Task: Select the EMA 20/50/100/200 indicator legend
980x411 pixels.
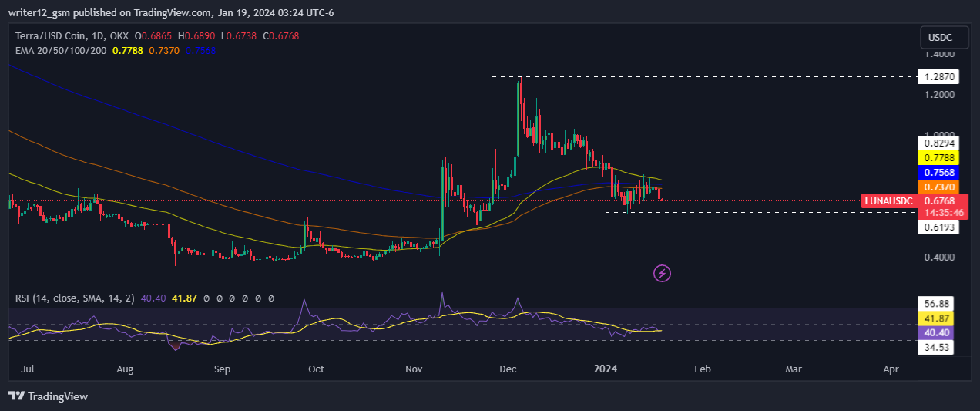Action: (x=62, y=50)
